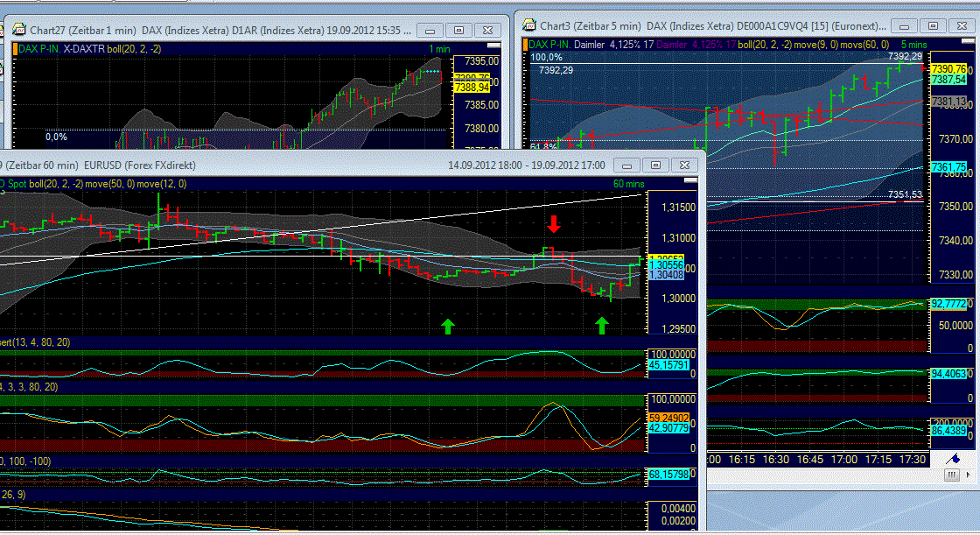Open the 1 min timeframe selector on Chart27
This screenshot has width=980, height=535.
[x=438, y=49]
